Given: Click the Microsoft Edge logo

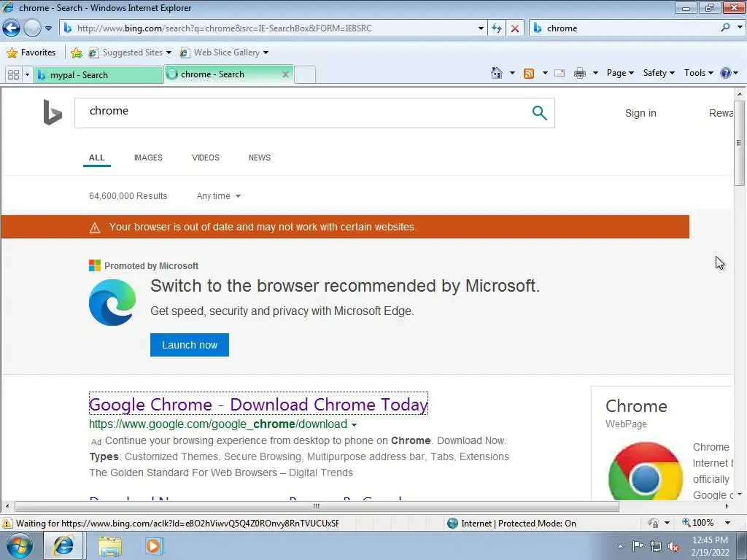Looking at the screenshot, I should click(112, 303).
